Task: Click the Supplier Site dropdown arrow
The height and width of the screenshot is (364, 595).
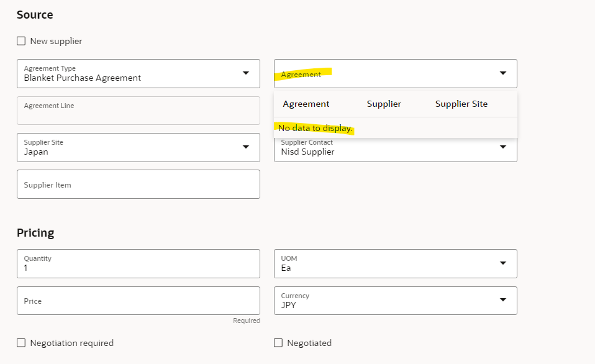Action: point(245,147)
